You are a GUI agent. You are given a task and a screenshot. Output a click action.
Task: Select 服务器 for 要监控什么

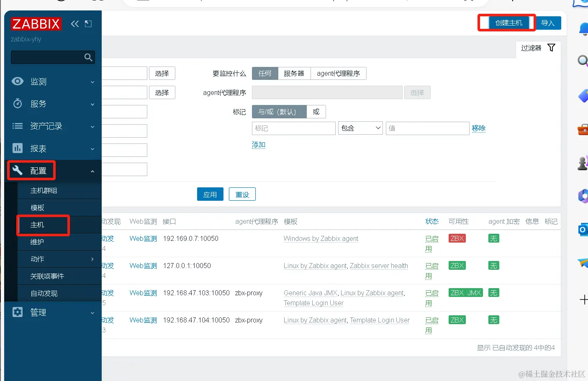tap(294, 74)
